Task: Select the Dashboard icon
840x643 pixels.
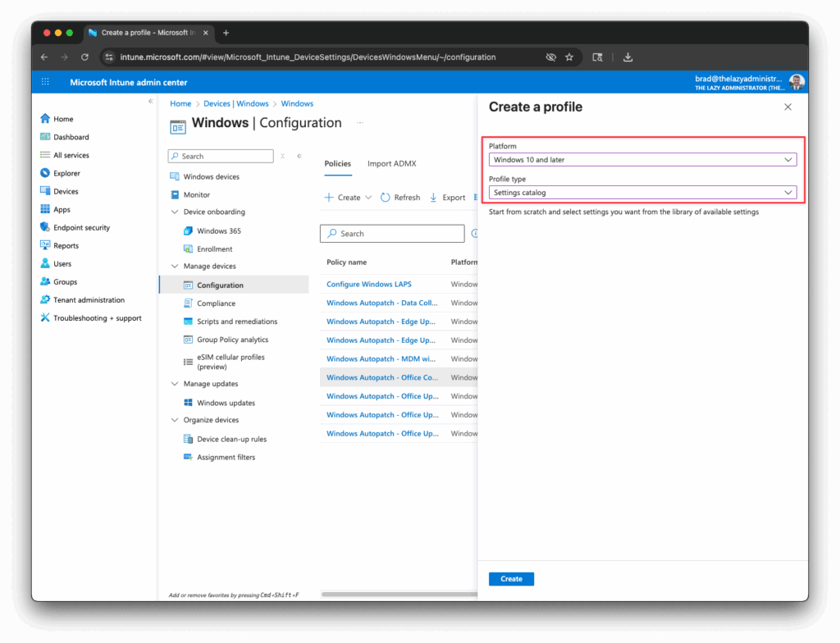Action: [x=45, y=136]
